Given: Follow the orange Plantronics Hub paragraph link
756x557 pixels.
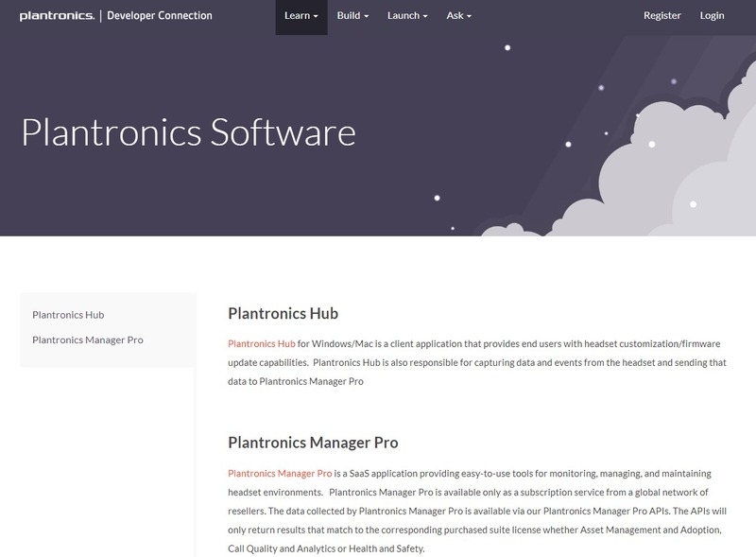Looking at the screenshot, I should click(x=262, y=343).
